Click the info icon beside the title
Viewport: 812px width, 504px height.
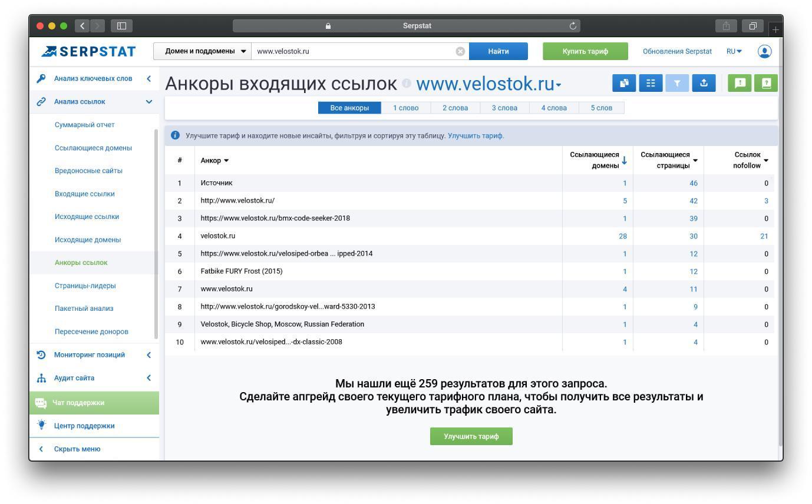point(406,84)
